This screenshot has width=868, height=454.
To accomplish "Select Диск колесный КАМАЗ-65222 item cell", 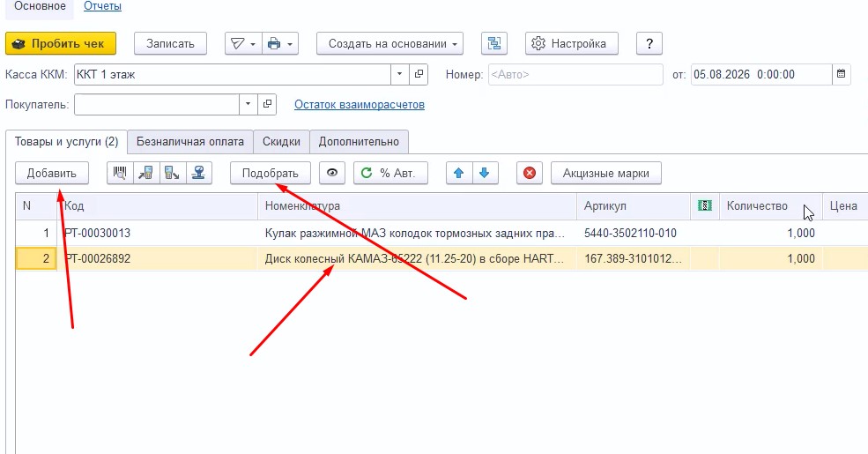I will (418, 258).
